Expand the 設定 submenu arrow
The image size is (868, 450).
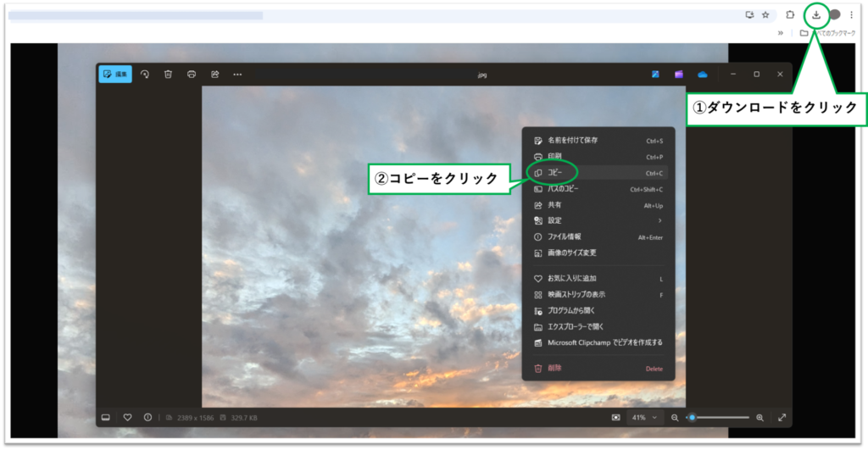[660, 220]
